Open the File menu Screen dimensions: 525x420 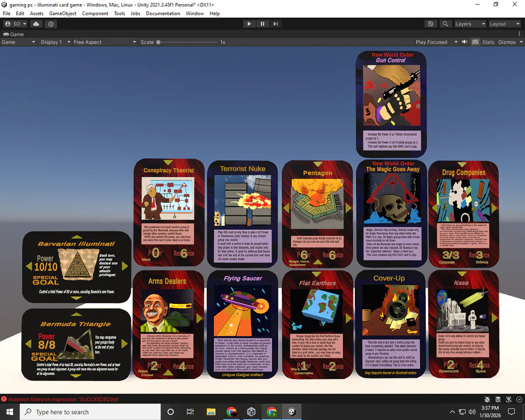(6, 13)
